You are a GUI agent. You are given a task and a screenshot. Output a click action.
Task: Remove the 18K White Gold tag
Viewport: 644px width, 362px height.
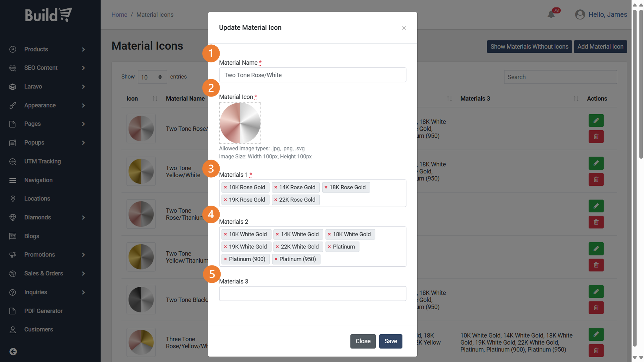(x=329, y=234)
